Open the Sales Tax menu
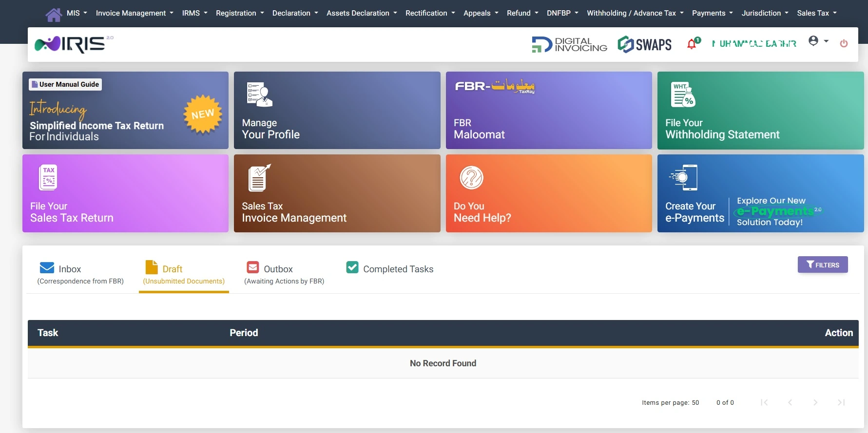This screenshot has height=433, width=868. coord(817,13)
